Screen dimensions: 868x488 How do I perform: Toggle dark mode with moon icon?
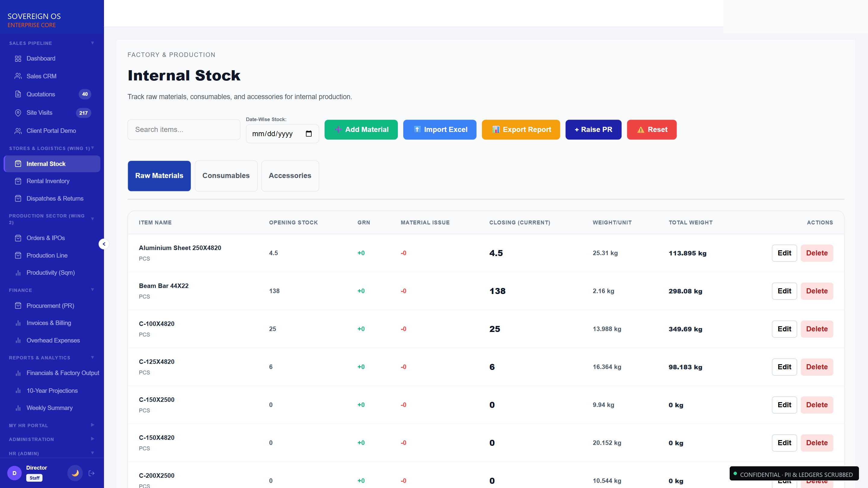(x=75, y=473)
